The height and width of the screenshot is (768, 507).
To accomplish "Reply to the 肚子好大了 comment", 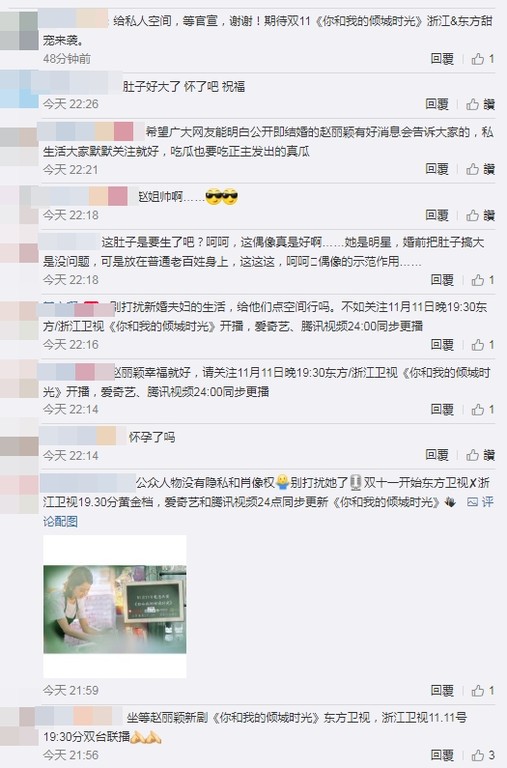I will point(437,104).
